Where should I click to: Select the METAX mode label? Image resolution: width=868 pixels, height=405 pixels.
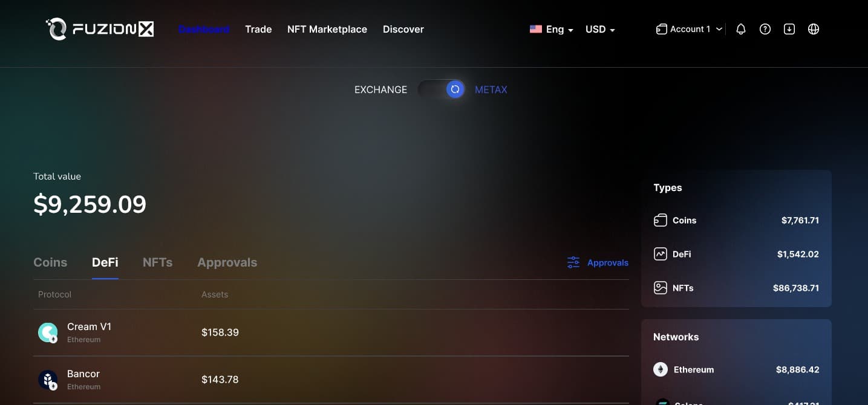click(x=491, y=89)
